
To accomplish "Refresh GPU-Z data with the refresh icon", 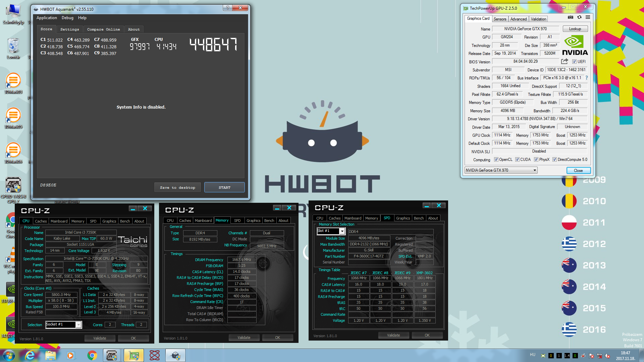I will click(x=579, y=17).
